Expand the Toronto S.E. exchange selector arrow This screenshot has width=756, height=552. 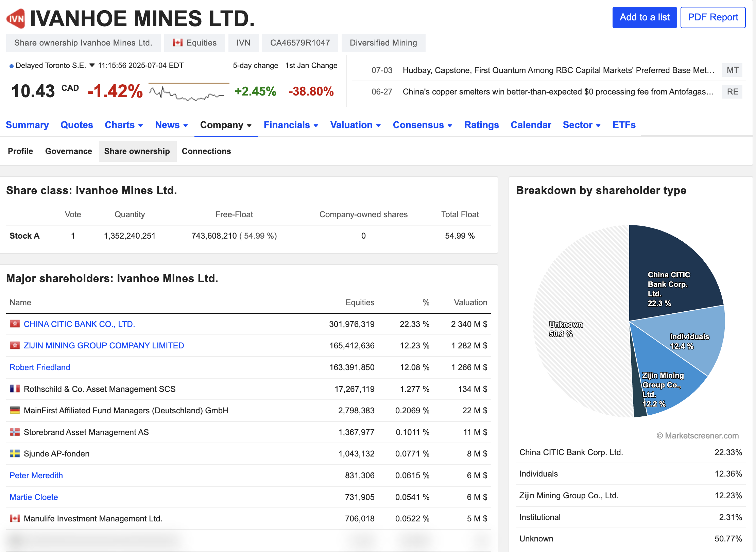tap(92, 65)
